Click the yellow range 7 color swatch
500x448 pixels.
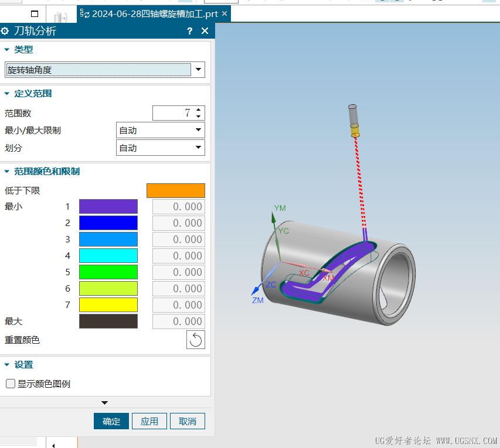(x=108, y=305)
